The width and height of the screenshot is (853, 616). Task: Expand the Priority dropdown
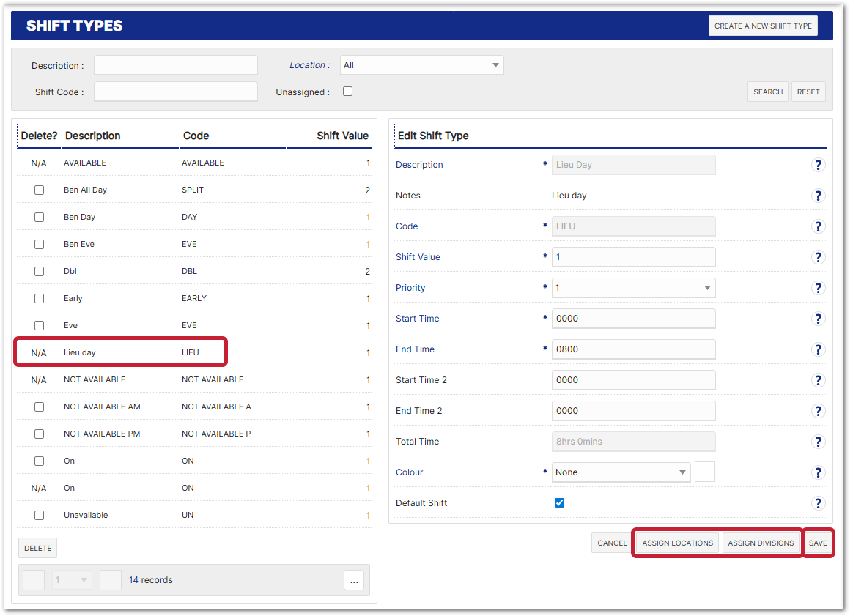tap(633, 288)
